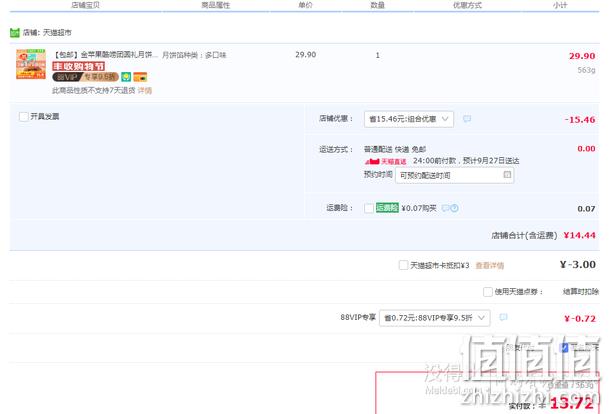Click the 天猫直送 delivery logo

pos(386,161)
